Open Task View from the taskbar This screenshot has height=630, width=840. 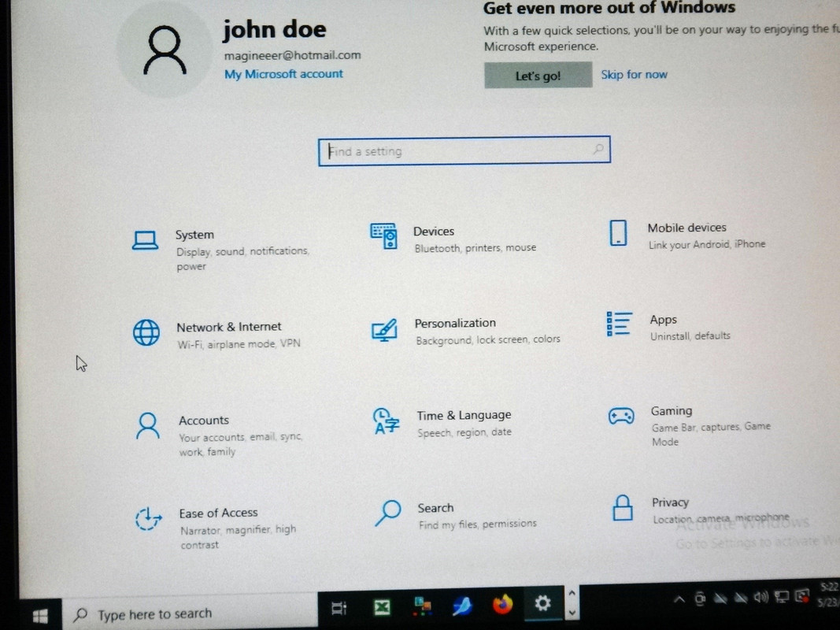coord(339,609)
